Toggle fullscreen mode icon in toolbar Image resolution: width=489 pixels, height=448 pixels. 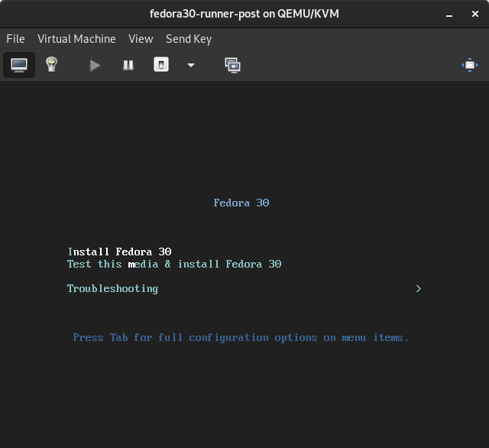(469, 65)
